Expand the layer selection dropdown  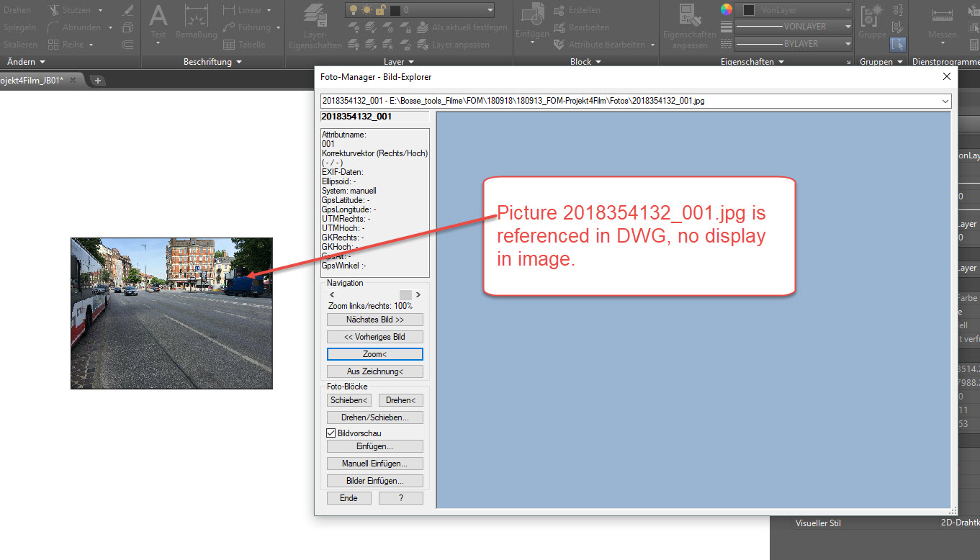pos(420,10)
